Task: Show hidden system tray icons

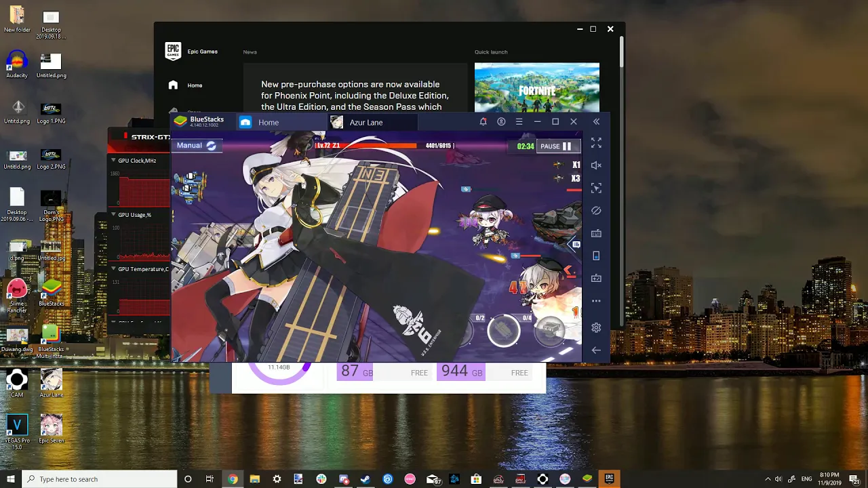Action: tap(768, 479)
